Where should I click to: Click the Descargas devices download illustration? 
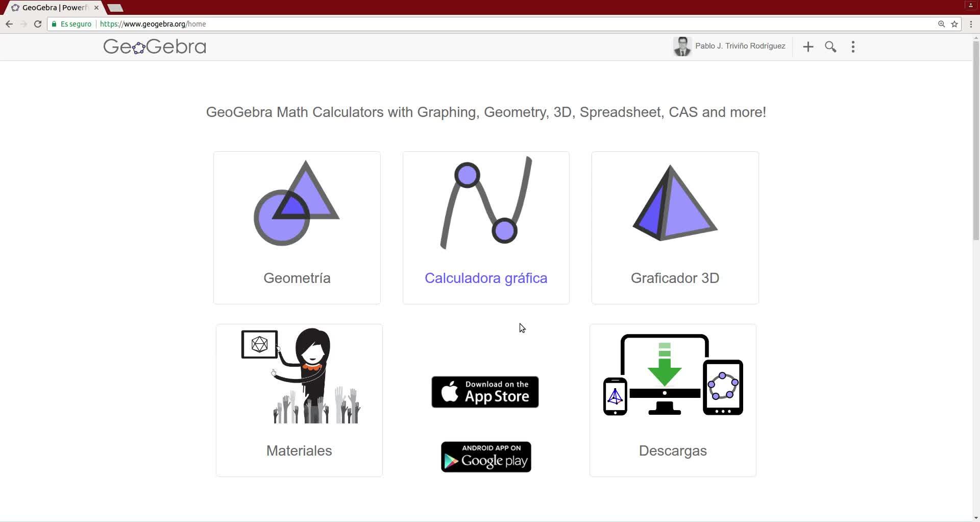[673, 375]
